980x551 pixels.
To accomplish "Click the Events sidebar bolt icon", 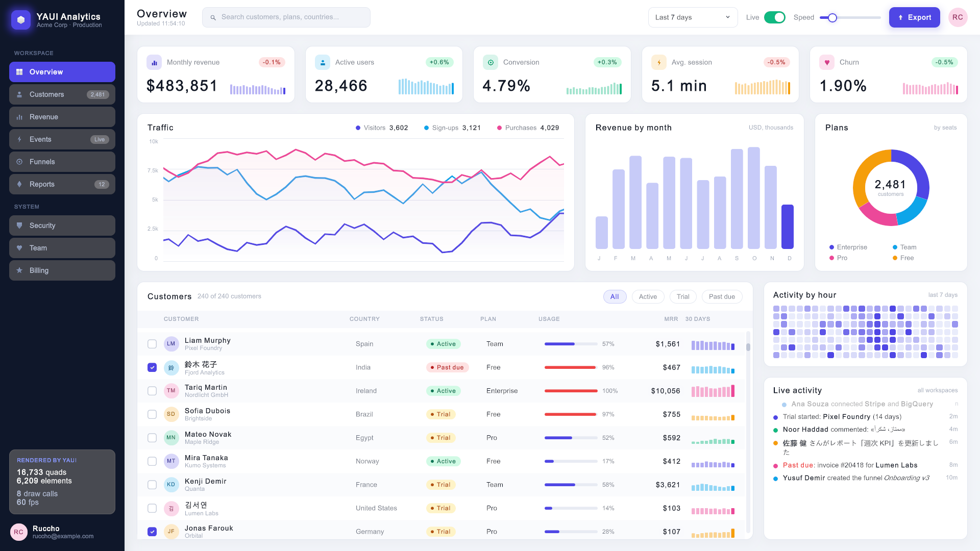I will click(x=19, y=139).
